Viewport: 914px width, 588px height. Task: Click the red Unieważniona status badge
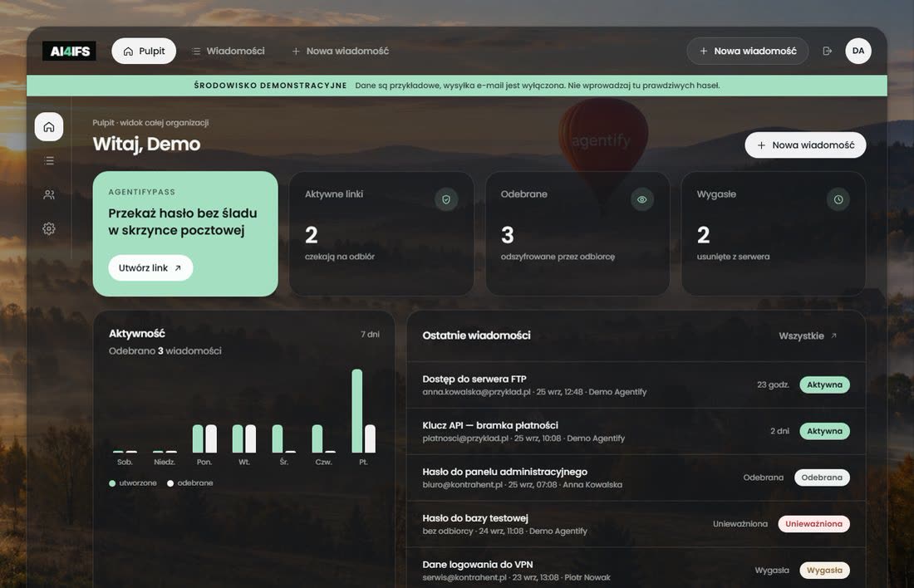pyautogui.click(x=813, y=524)
